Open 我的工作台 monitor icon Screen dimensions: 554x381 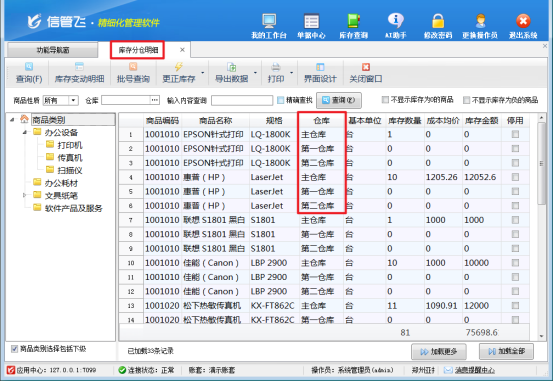point(269,21)
